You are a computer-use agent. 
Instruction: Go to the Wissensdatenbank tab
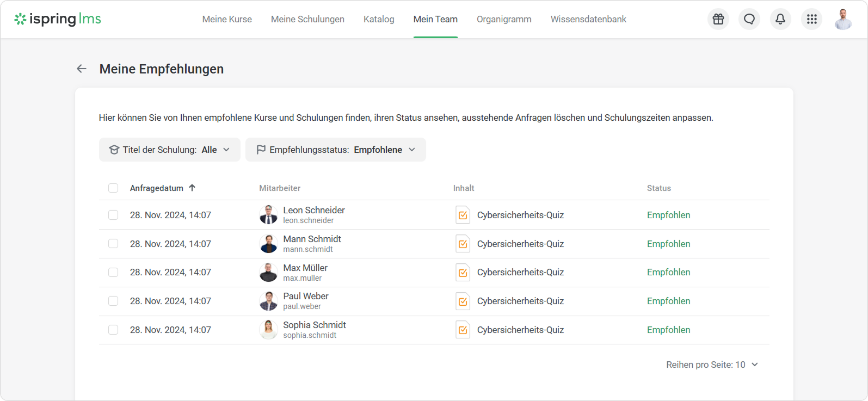coord(588,19)
